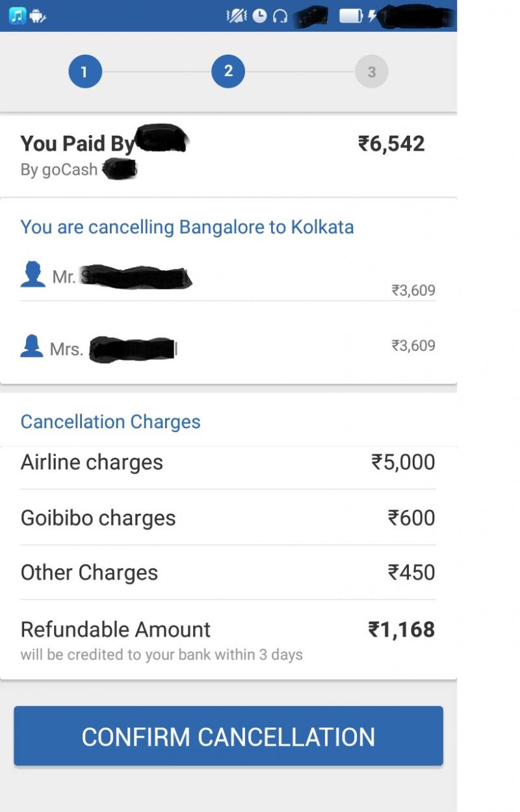Screen dimensions: 520x812
Task: Tap the headphones icon in status bar
Action: pyautogui.click(x=280, y=16)
